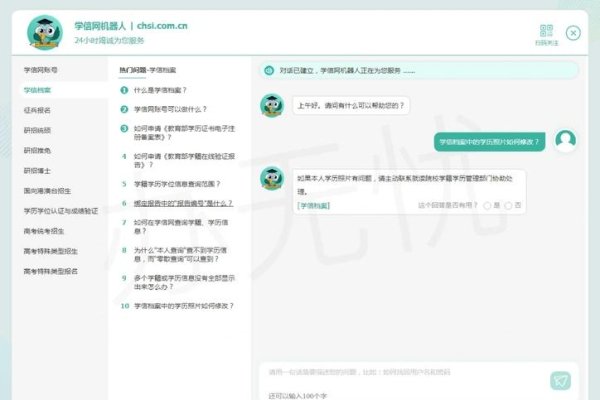Open 研招博士 category
The width and height of the screenshot is (600, 400).
tap(37, 171)
